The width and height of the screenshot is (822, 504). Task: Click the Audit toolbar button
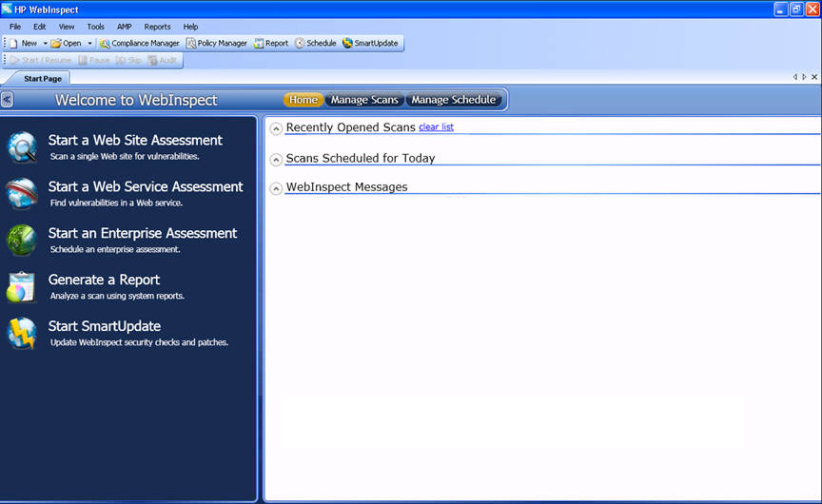coord(162,60)
